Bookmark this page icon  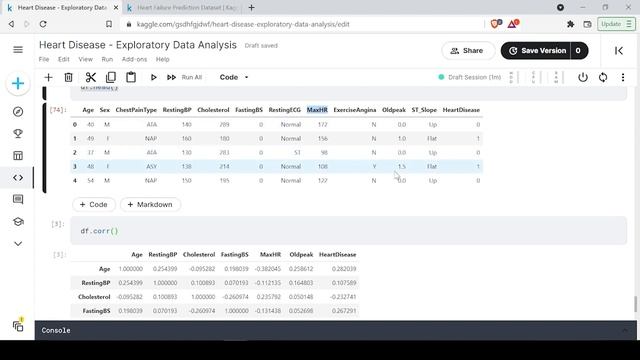point(109,24)
